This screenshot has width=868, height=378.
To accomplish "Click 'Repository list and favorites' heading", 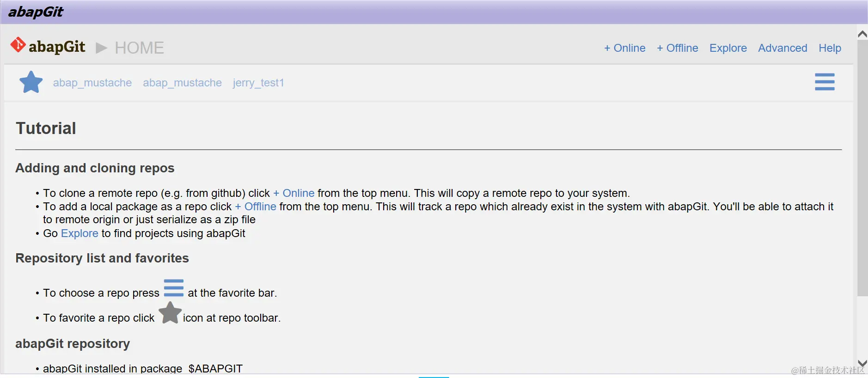I will [x=102, y=258].
